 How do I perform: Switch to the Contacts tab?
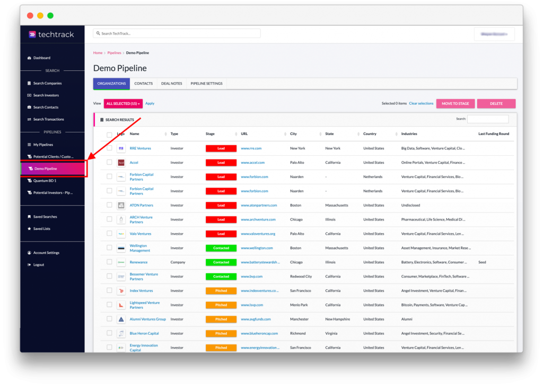tap(143, 84)
